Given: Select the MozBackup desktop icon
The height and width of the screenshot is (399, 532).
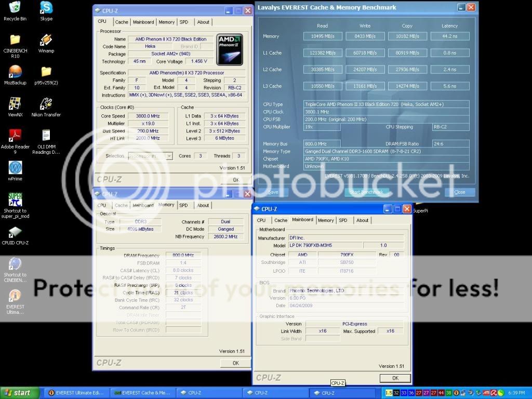Looking at the screenshot, I should point(15,75).
